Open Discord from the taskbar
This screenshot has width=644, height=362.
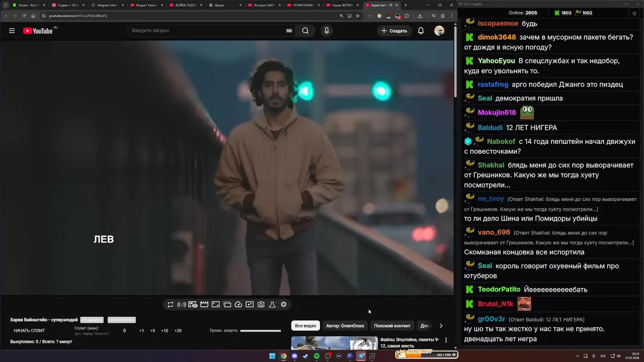tap(294, 356)
